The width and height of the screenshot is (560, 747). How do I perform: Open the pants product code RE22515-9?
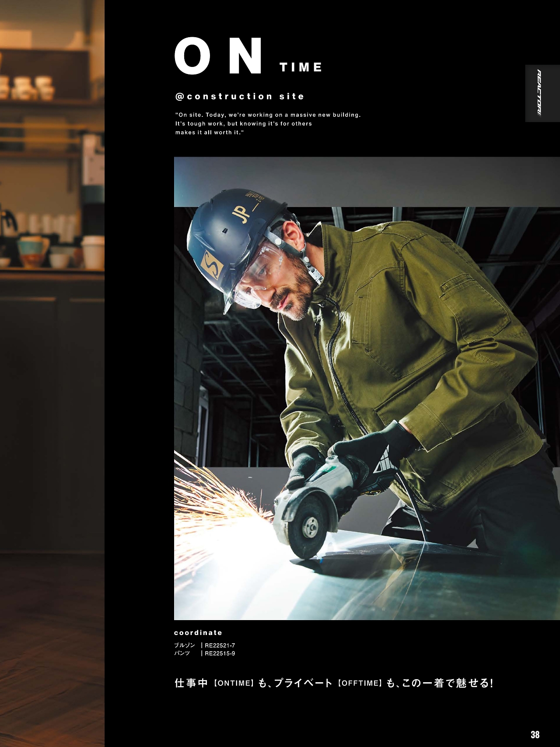click(220, 653)
